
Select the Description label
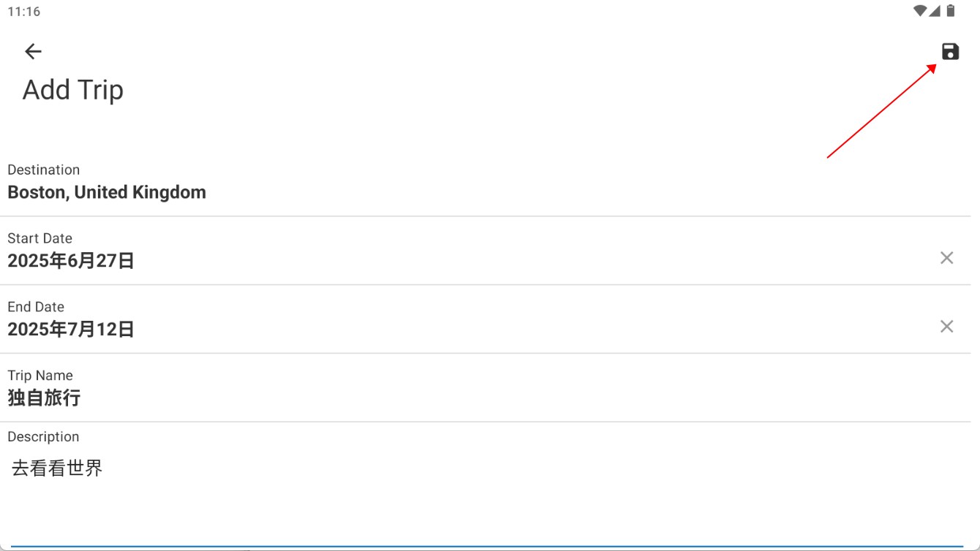(x=43, y=437)
